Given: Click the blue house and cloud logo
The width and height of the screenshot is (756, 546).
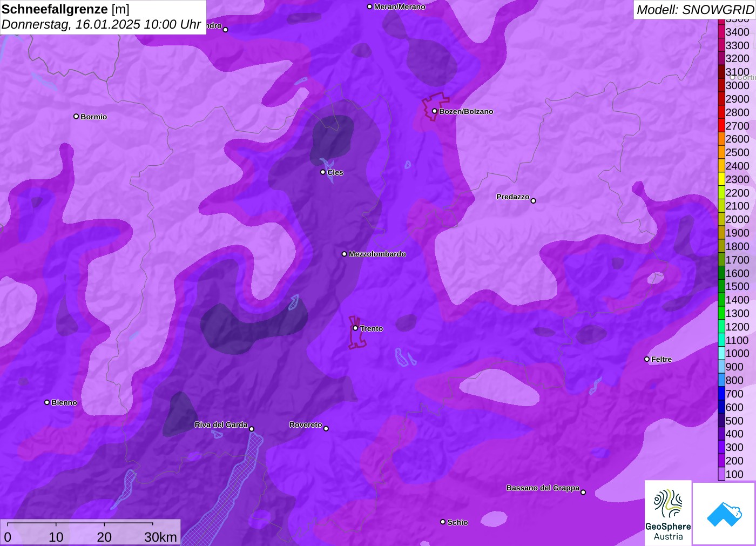Looking at the screenshot, I should coord(724,514).
